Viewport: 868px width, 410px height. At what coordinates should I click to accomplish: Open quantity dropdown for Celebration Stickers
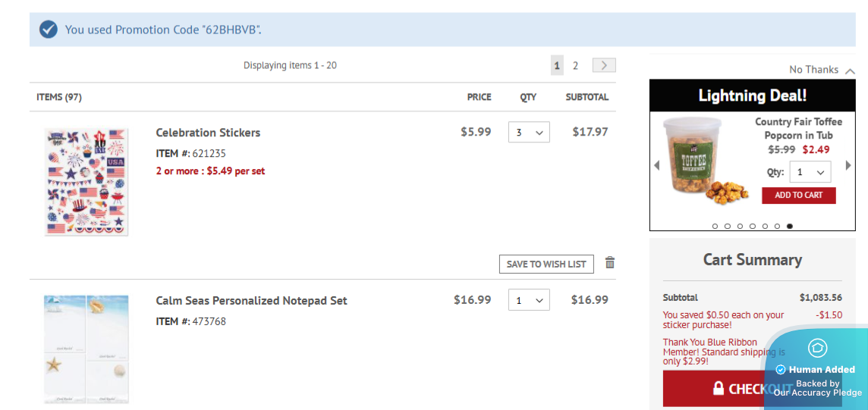[x=529, y=133]
